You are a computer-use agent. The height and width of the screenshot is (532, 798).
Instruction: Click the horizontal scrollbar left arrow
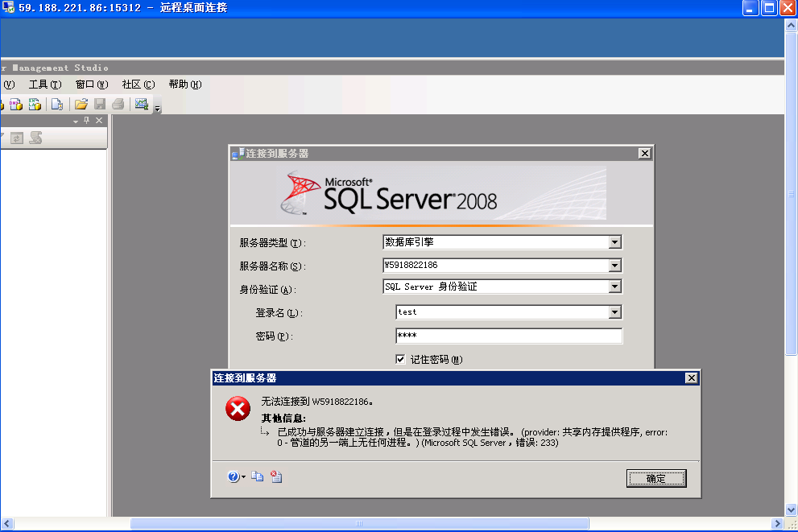point(6,523)
